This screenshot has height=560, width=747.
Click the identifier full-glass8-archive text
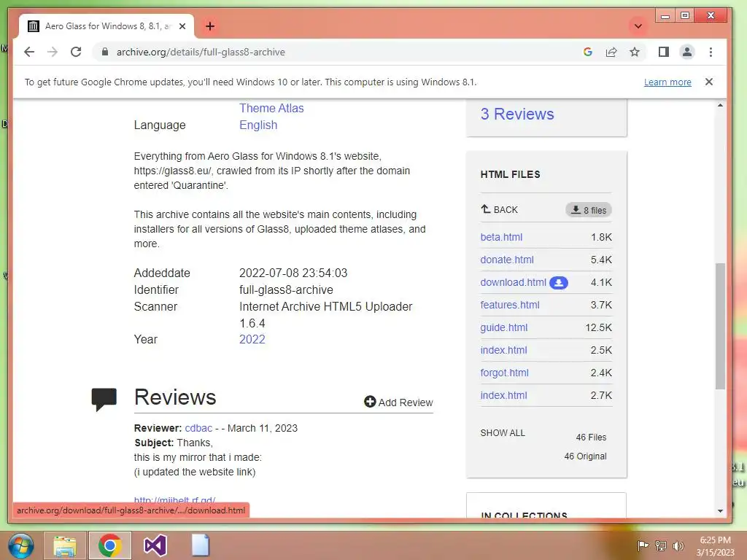(x=286, y=289)
